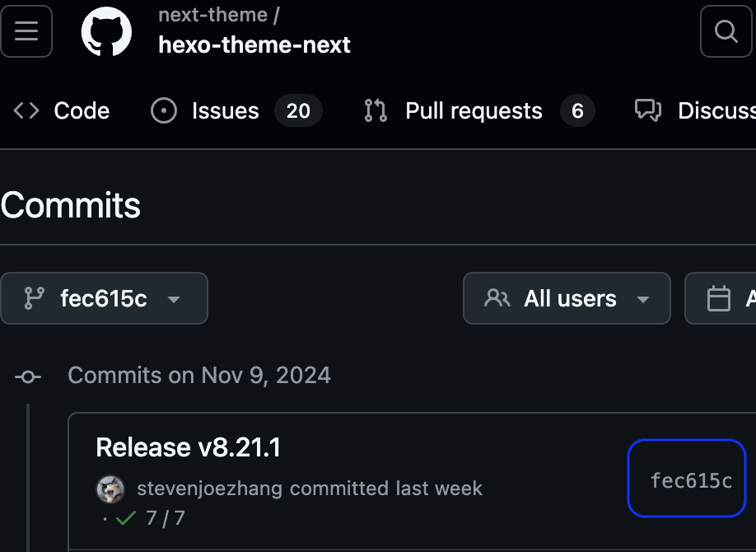The image size is (756, 552).
Task: Open the calendar date filter dropdown
Action: pos(721,298)
